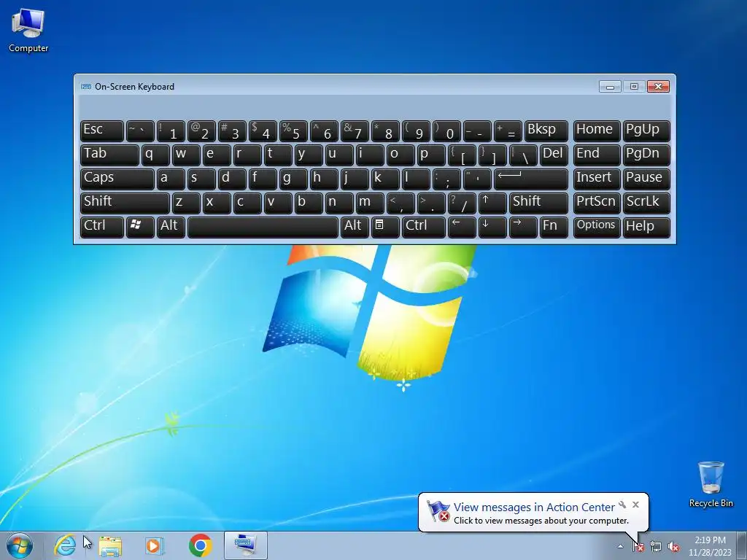Click the Tab key
Viewport: 747px width, 560px height.
click(x=109, y=155)
